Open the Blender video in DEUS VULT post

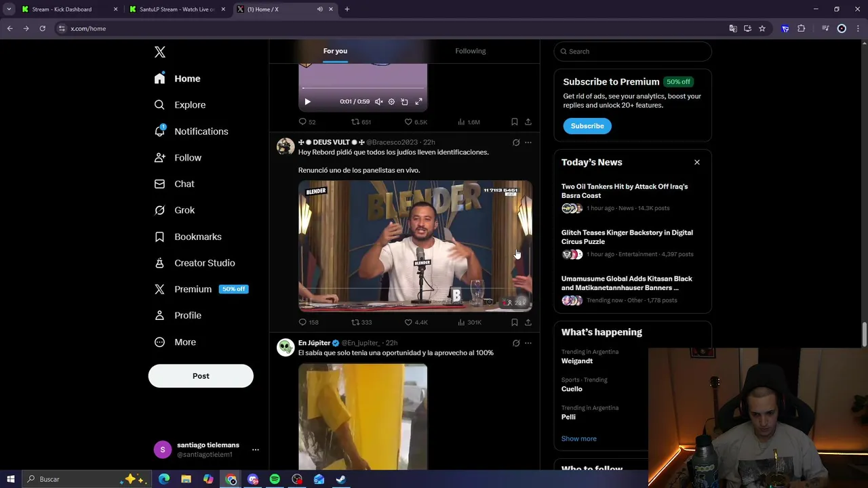(415, 246)
